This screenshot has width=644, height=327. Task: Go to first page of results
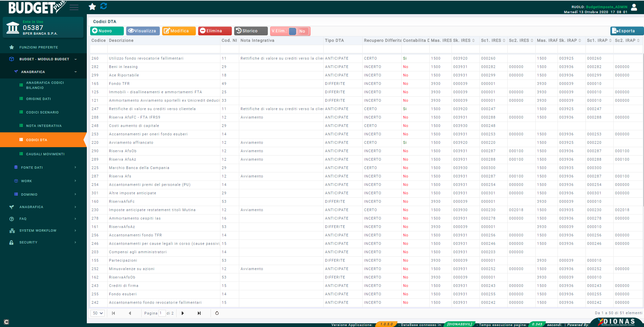tap(113, 313)
